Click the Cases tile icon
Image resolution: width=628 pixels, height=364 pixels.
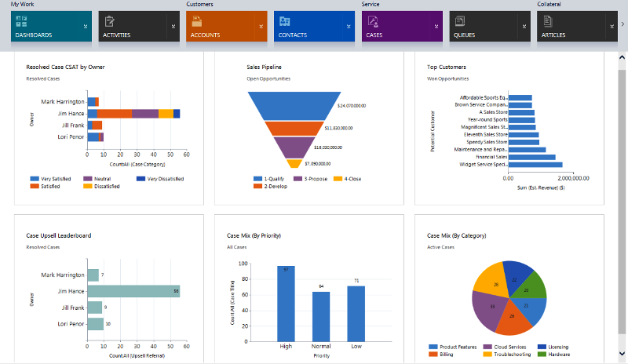(373, 21)
